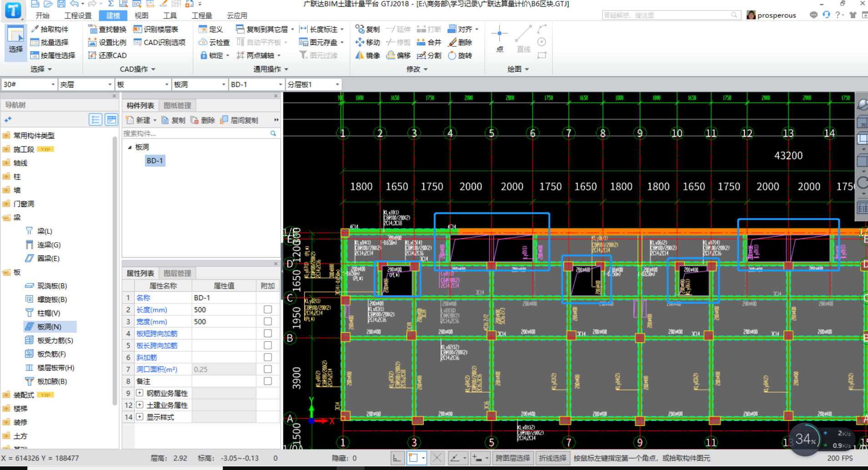The image size is (868, 470).
Task: Tick the 附加 checkbox for 备注
Action: point(268,381)
